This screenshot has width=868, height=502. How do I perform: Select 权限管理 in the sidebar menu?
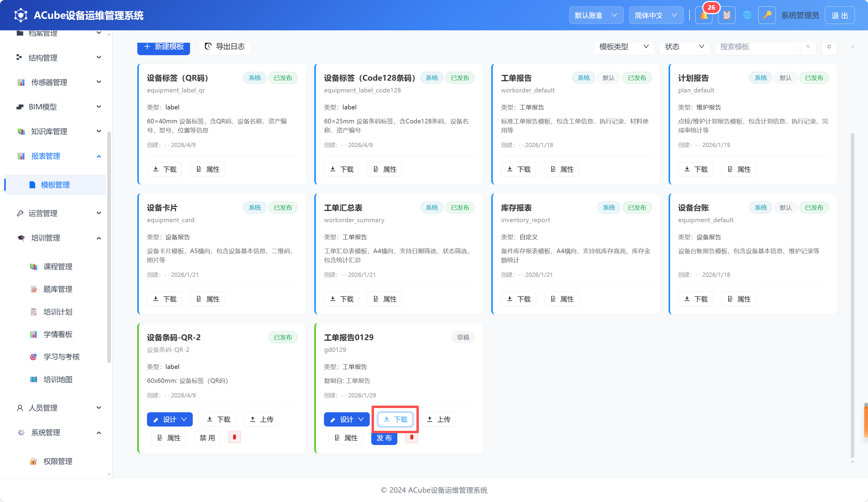58,461
